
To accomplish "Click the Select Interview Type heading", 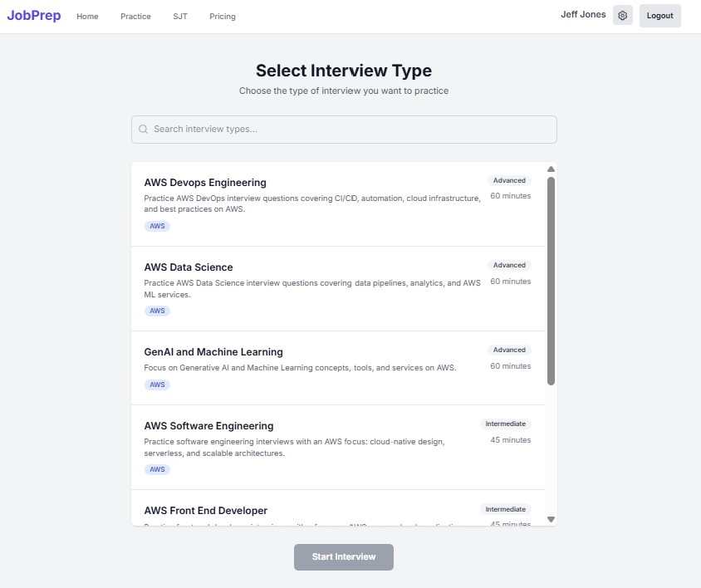I will point(344,71).
